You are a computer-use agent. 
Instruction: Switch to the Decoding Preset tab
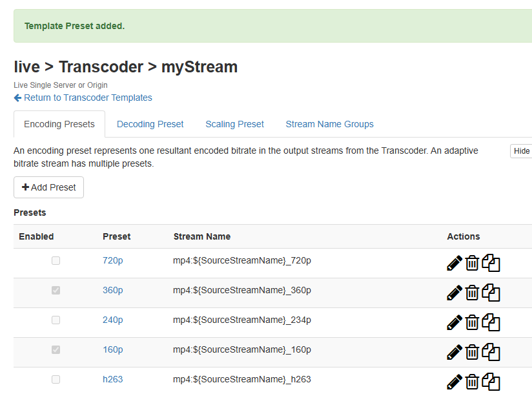click(x=150, y=124)
